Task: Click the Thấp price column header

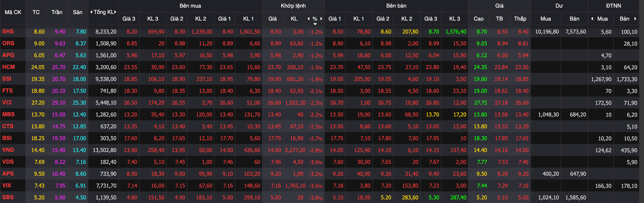Action: (x=520, y=19)
